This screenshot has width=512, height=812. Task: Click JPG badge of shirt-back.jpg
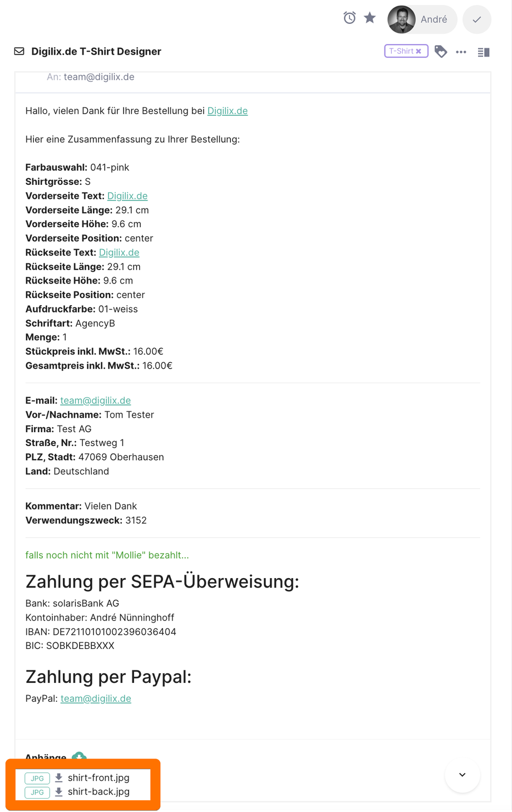pos(37,792)
